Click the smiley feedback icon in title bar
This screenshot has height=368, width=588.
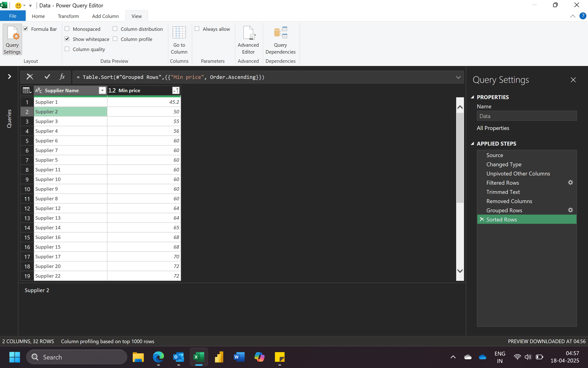18,5
